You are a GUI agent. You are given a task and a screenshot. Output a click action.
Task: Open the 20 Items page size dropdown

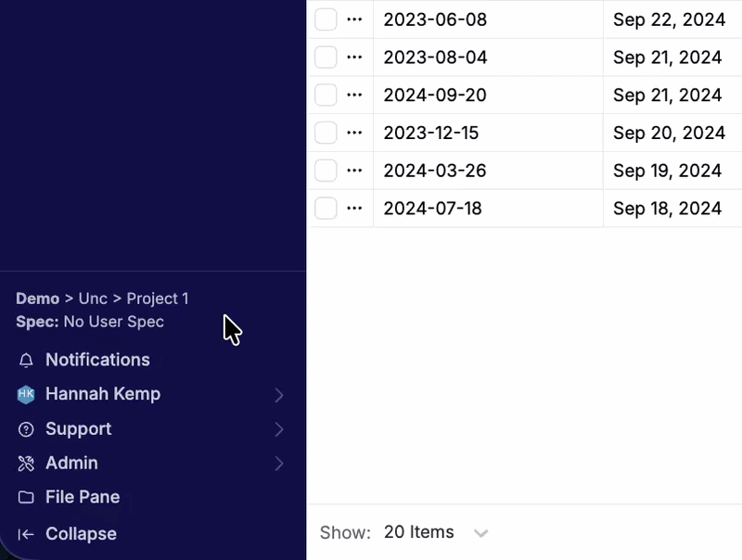click(435, 533)
